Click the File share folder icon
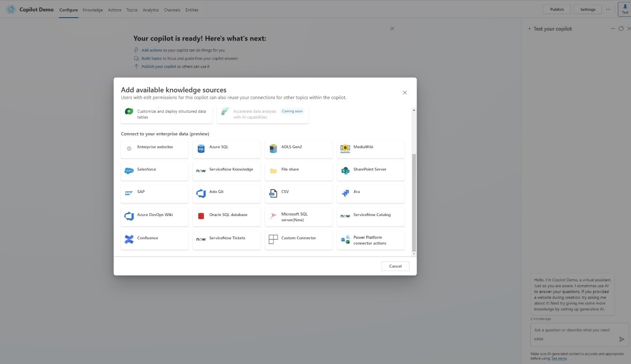 coord(273,171)
